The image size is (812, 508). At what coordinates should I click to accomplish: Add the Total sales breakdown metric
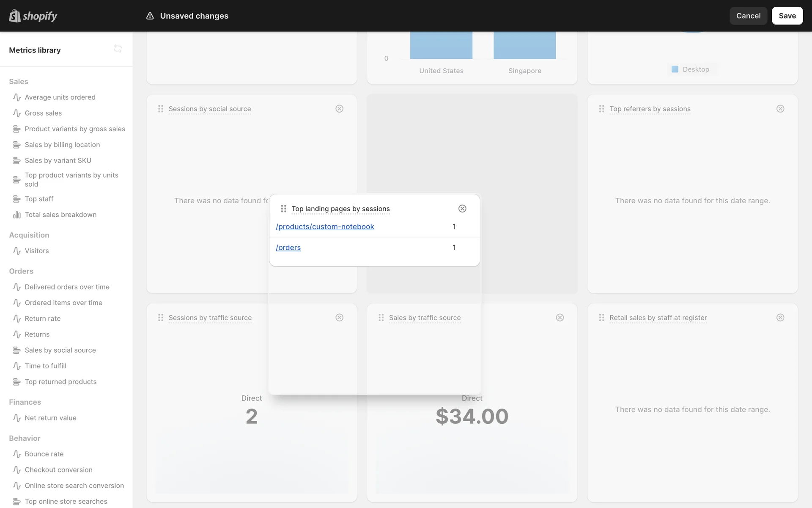click(x=60, y=215)
